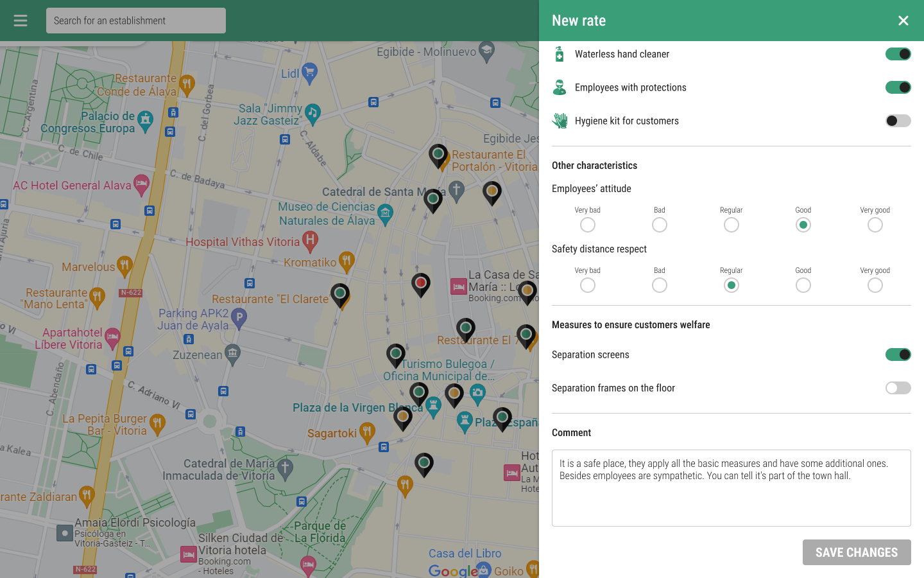Screen dimensions: 924x578
Task: Select Very bad for Safety distance respect
Action: (x=588, y=285)
